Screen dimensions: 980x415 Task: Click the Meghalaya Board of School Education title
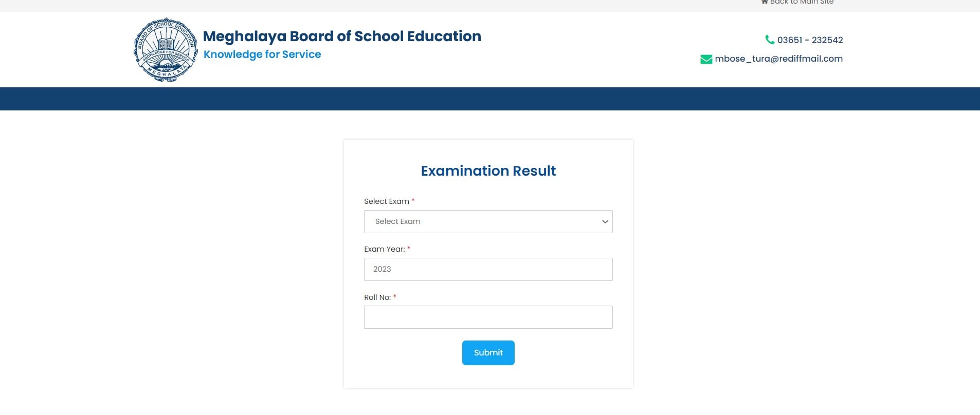pyautogui.click(x=342, y=36)
